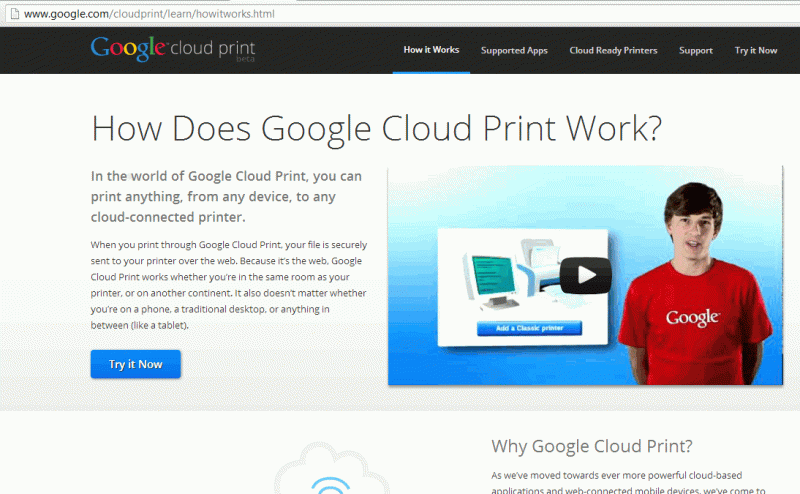Open the How it Works tab
Image resolution: width=800 pixels, height=494 pixels.
coord(431,50)
